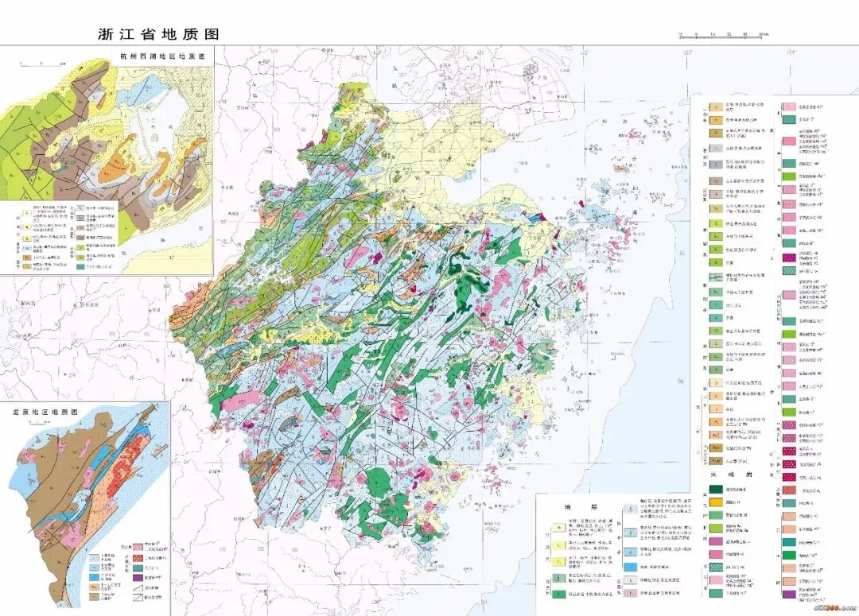Screen dimensions: 859x616
Task: Pick the purple swatch at the bottom of the right legend column
Action: point(790,595)
